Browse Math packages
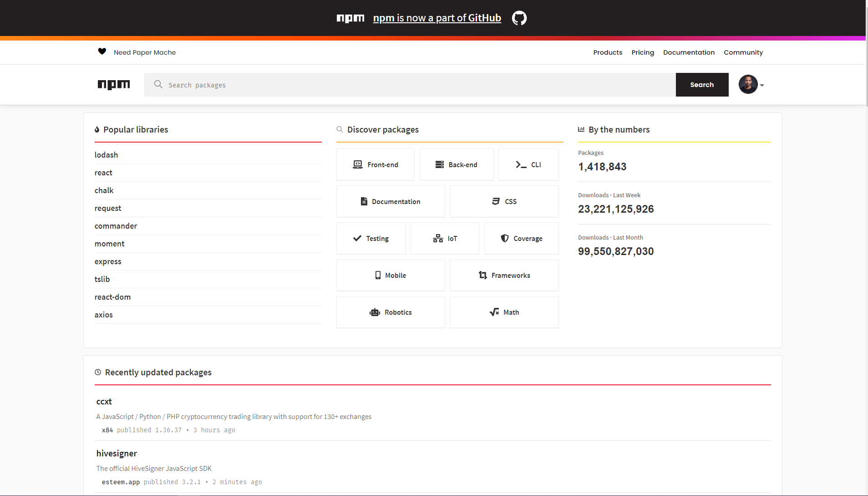Screen dimensions: 868x496 pos(504,312)
